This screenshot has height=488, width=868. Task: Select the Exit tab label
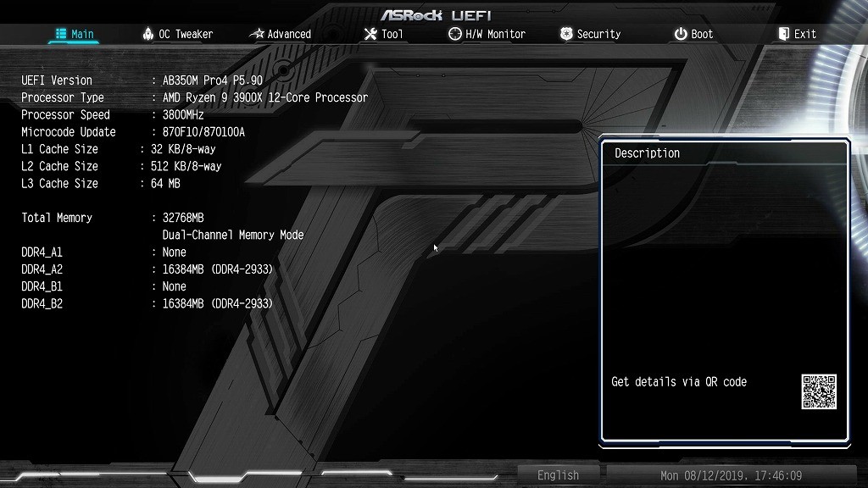click(805, 34)
